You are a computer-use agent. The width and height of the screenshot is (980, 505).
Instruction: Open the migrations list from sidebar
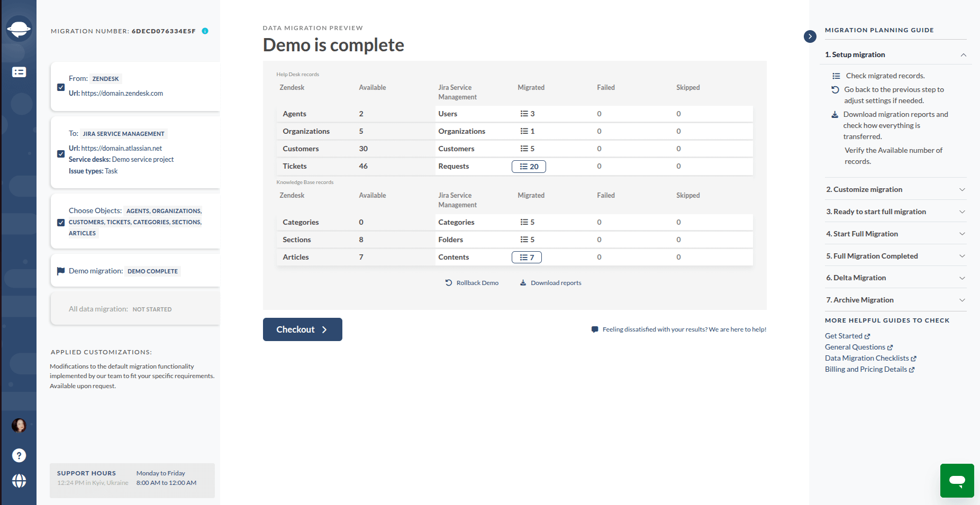click(19, 72)
